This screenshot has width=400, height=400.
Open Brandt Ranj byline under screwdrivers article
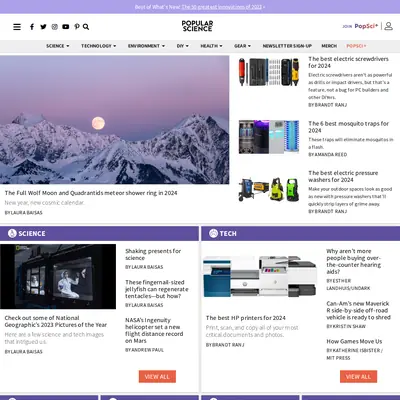[327, 105]
